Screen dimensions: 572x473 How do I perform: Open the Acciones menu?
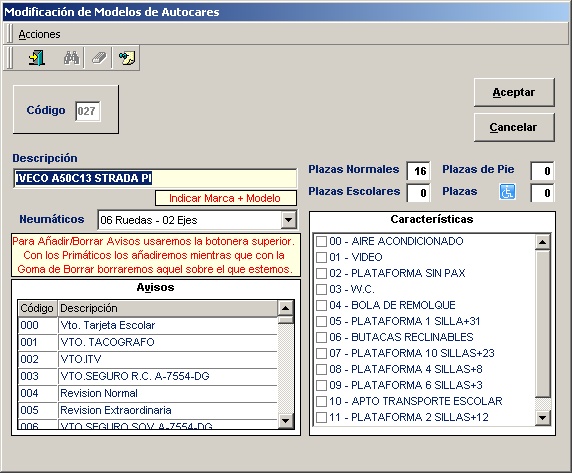39,34
